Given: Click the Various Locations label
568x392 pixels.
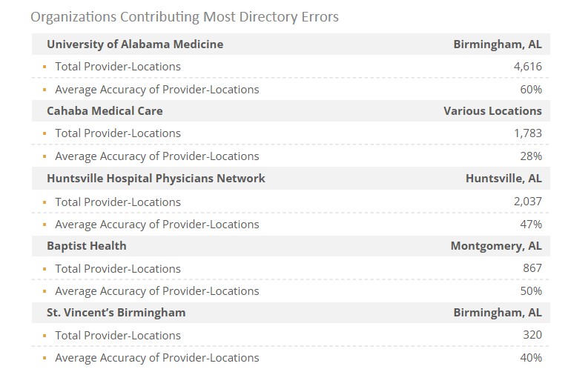Looking at the screenshot, I should click(x=492, y=110).
